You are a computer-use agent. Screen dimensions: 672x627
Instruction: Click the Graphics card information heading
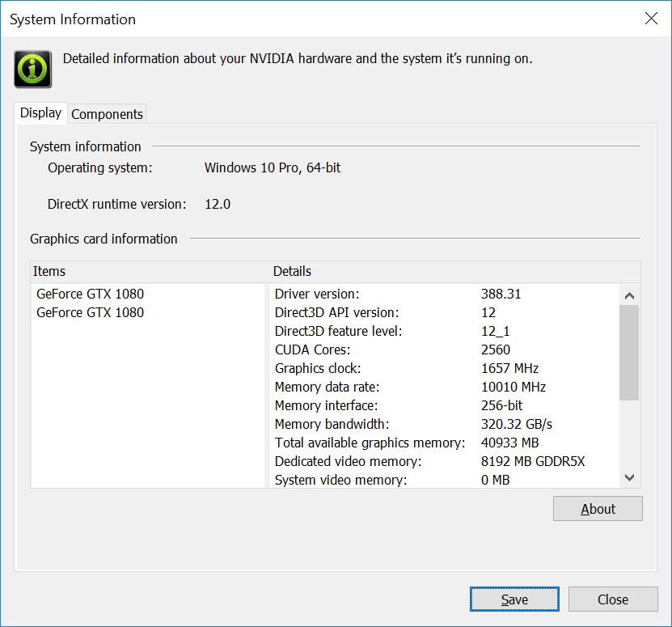(x=104, y=239)
